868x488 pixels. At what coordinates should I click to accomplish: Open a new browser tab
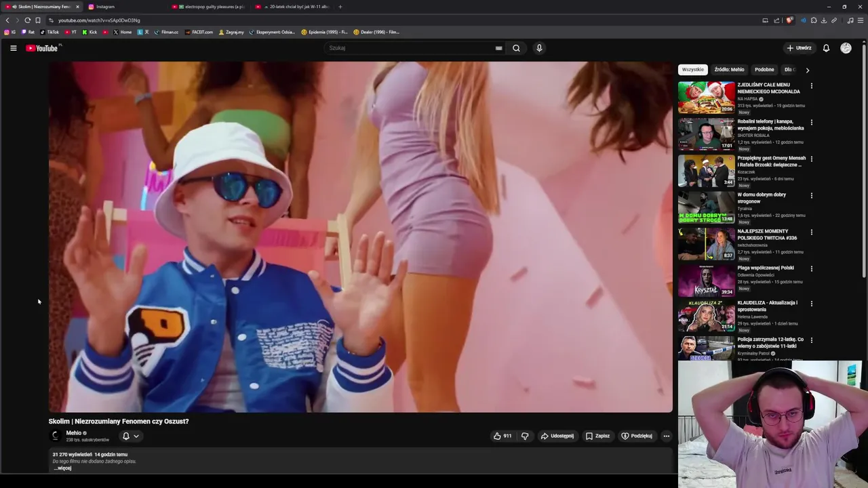[x=340, y=7]
